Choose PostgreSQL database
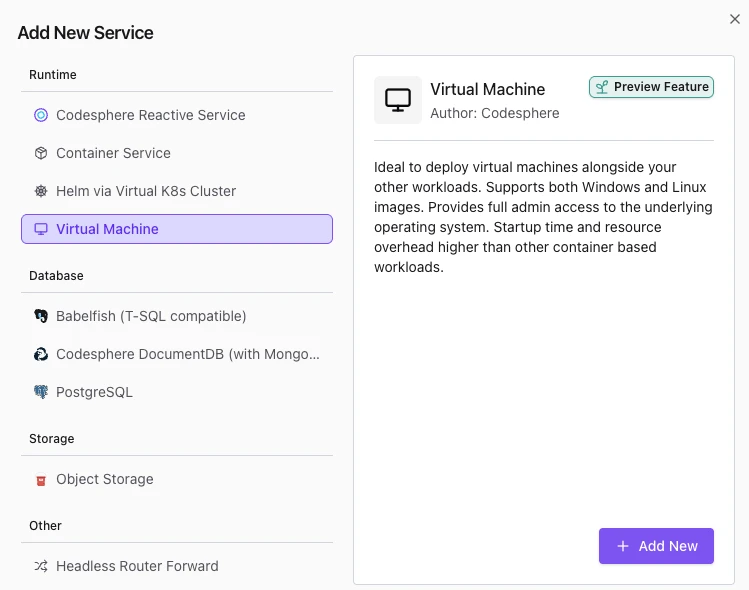This screenshot has height=590, width=749. [x=177, y=392]
